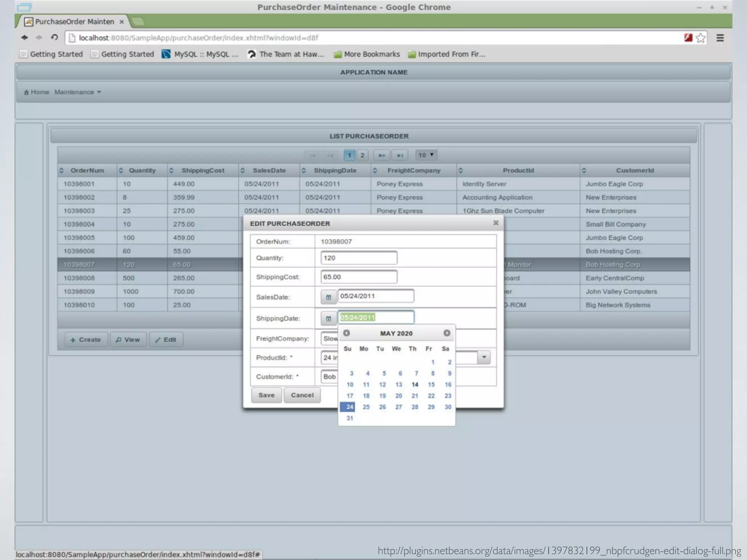This screenshot has width=747, height=560.
Task: Open new tab button
Action: coord(138,22)
